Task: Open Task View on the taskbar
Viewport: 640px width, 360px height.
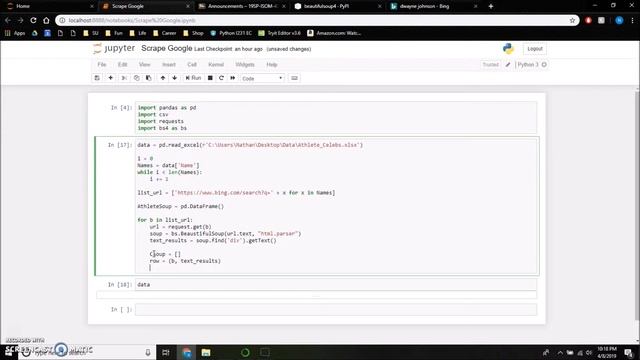Action: [x=166, y=352]
